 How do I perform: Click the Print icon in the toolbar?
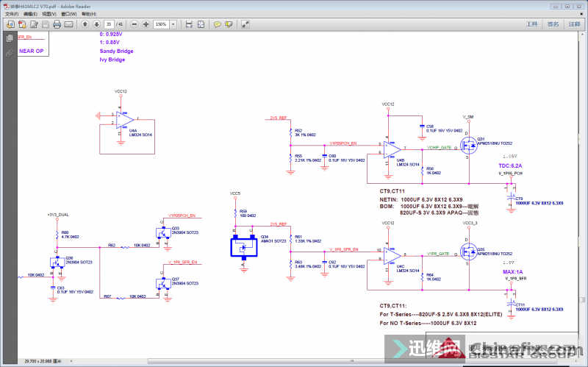tap(57, 24)
